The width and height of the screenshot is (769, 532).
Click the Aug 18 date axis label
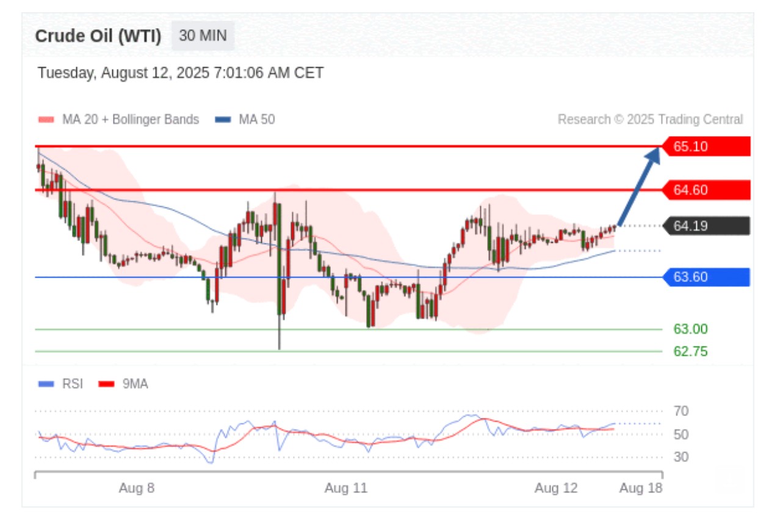(641, 488)
